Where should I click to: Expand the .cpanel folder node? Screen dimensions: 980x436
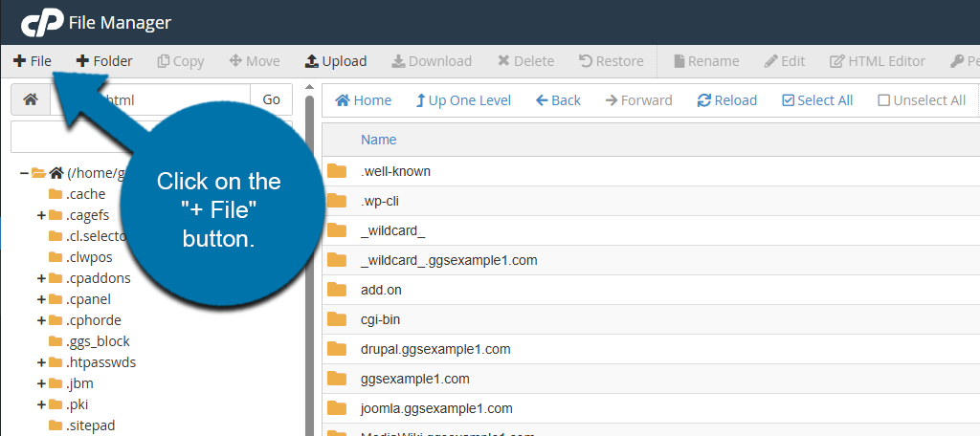click(x=41, y=299)
